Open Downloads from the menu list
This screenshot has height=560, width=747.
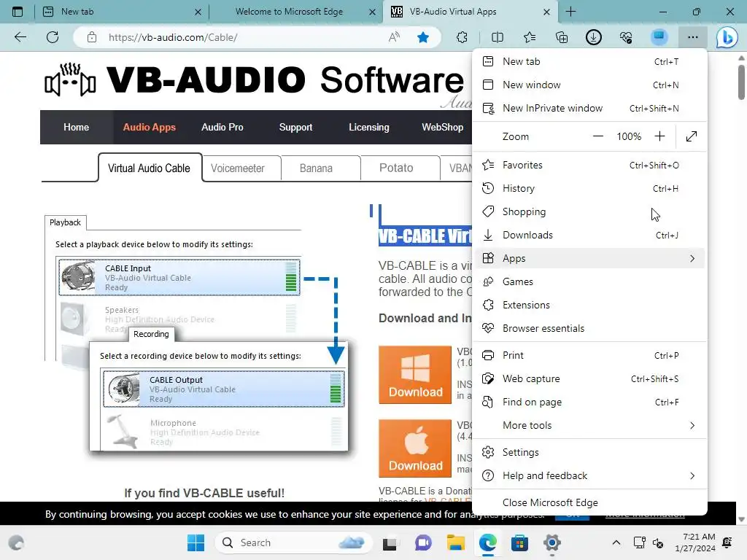(589, 235)
